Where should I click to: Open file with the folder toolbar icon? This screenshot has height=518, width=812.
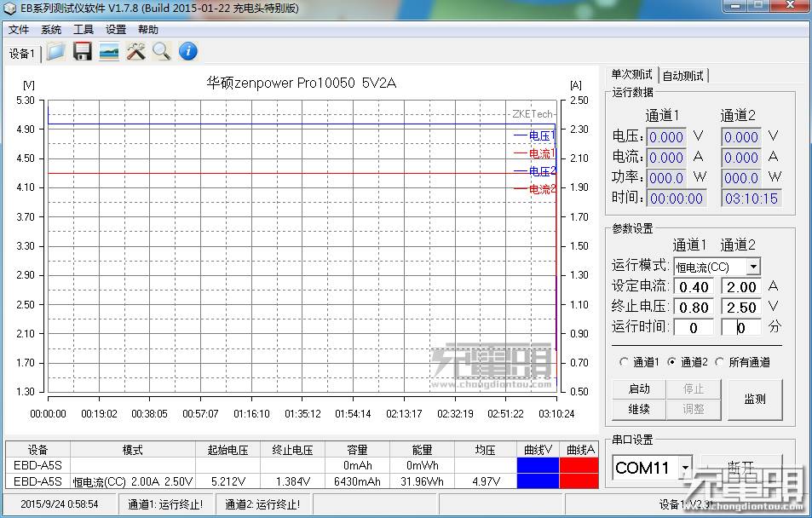point(56,52)
